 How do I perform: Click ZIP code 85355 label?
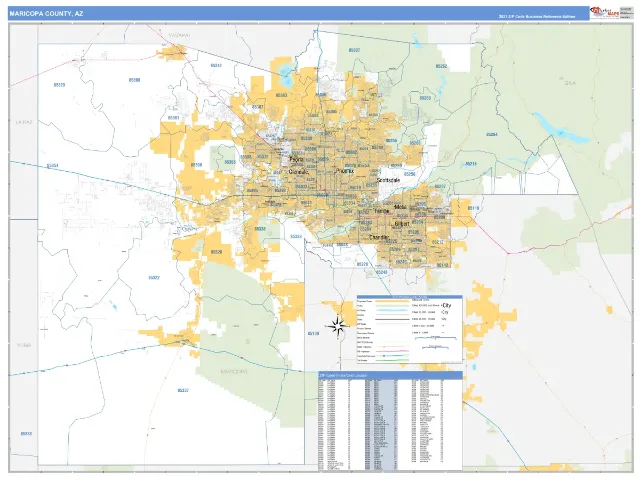pos(230,162)
